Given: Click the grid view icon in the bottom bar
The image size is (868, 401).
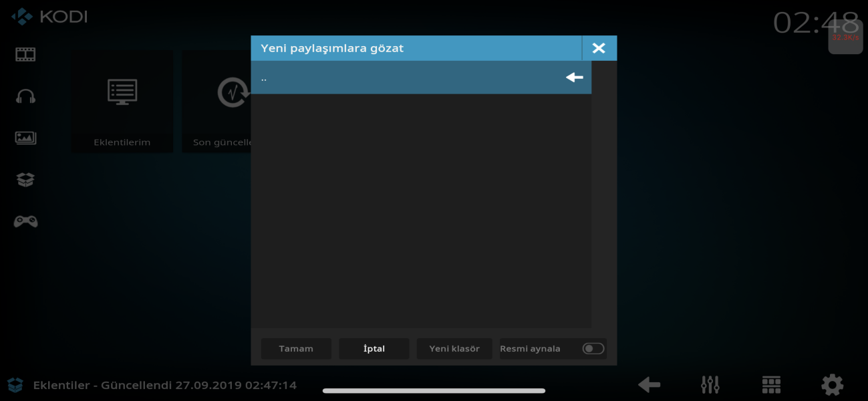Looking at the screenshot, I should tap(771, 384).
